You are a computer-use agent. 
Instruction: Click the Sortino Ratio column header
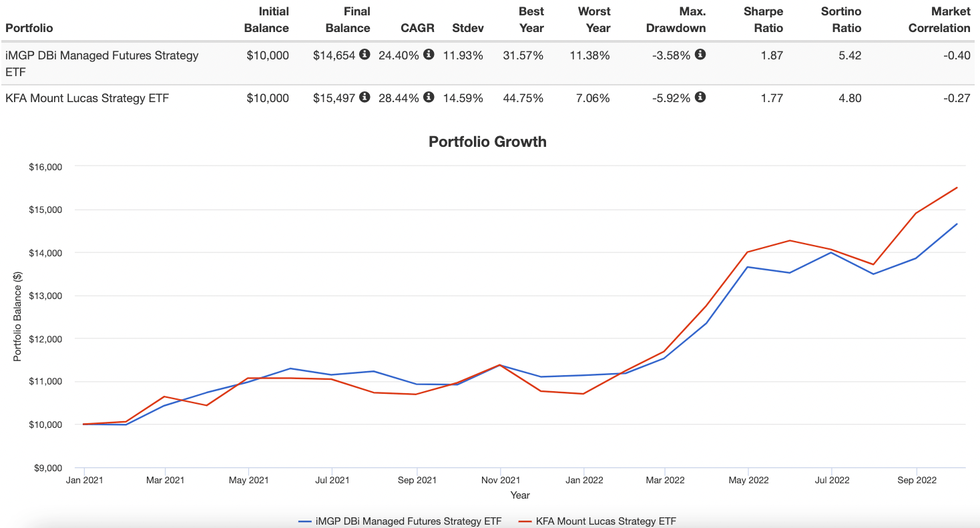[841, 19]
